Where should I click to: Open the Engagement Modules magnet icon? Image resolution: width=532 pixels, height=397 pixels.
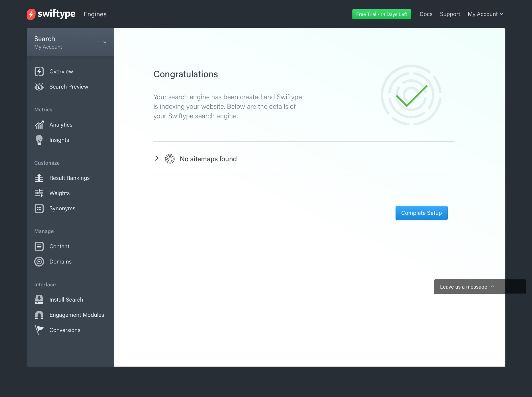coord(39,315)
